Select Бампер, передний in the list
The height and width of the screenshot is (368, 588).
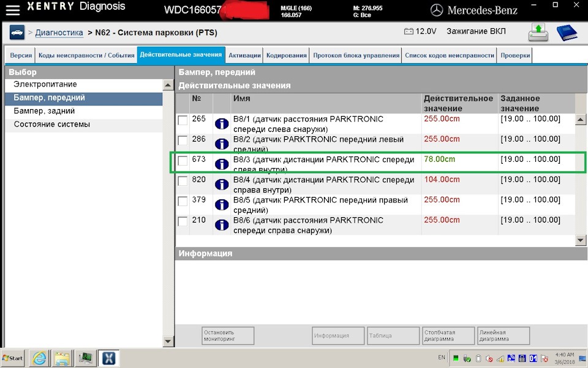click(84, 98)
